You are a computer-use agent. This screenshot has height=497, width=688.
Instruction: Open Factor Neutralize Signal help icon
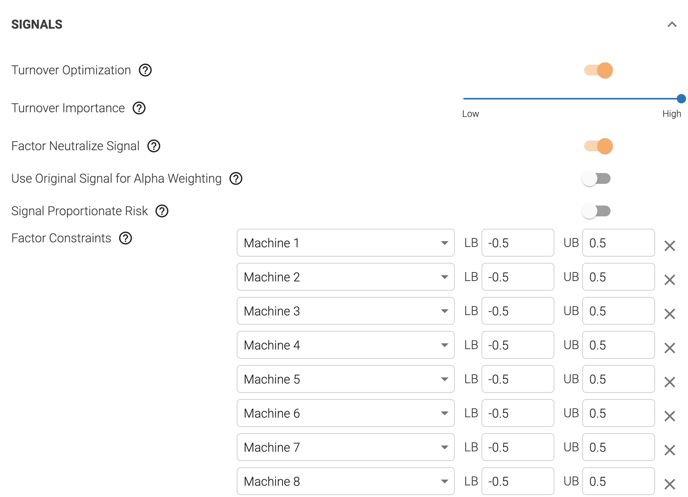(154, 146)
